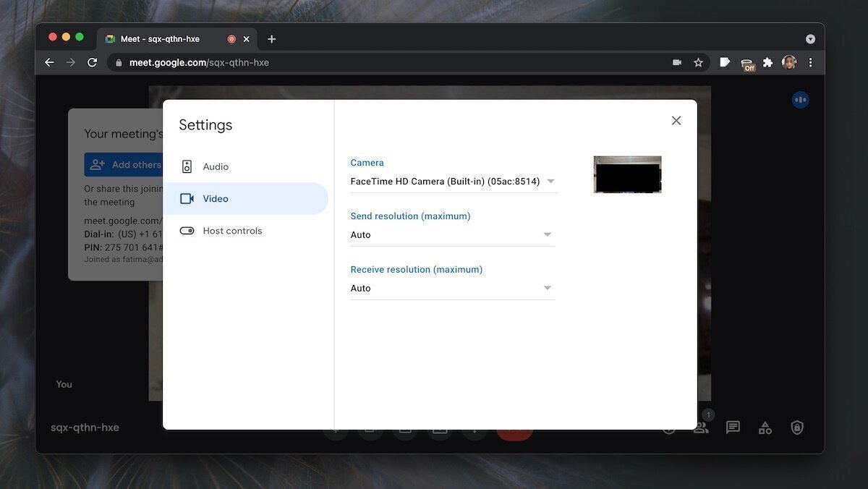The height and width of the screenshot is (489, 868).
Task: Click the Add others button
Action: click(124, 165)
